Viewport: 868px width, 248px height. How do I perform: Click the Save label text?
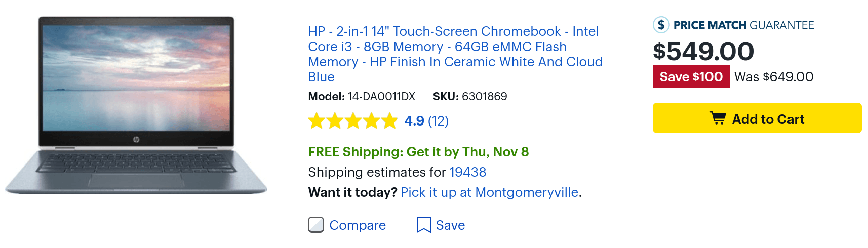(450, 225)
